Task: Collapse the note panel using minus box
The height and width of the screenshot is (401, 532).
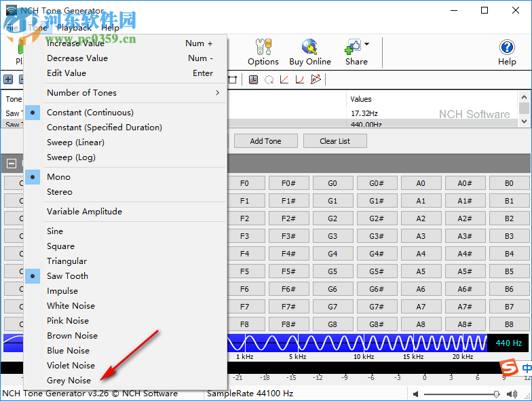Action: (x=12, y=164)
